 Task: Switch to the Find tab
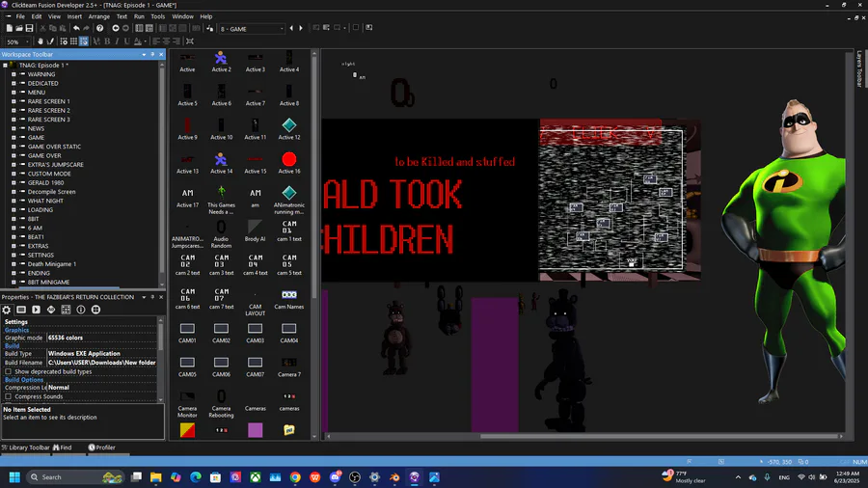(x=63, y=447)
